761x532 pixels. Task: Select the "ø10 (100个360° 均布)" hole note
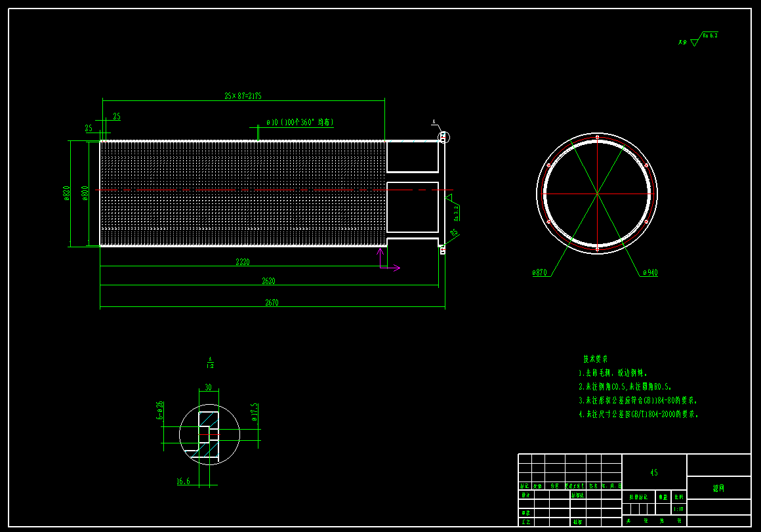300,122
